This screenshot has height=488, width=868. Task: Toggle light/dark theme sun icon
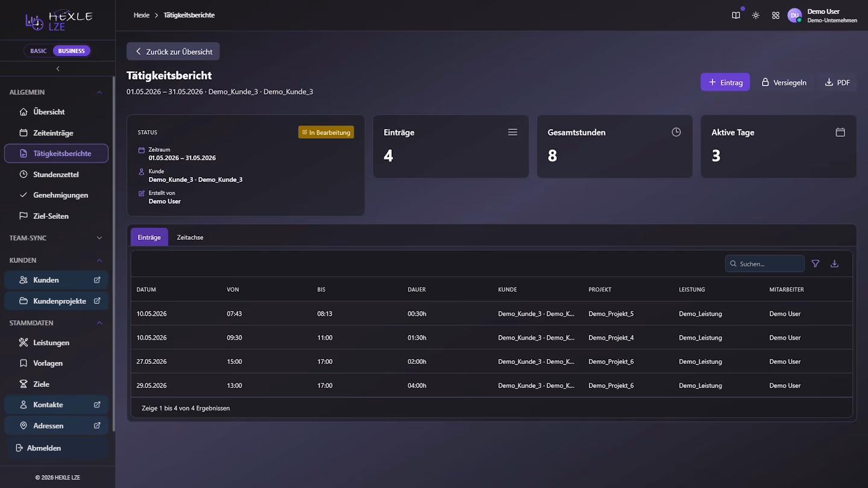tap(756, 16)
